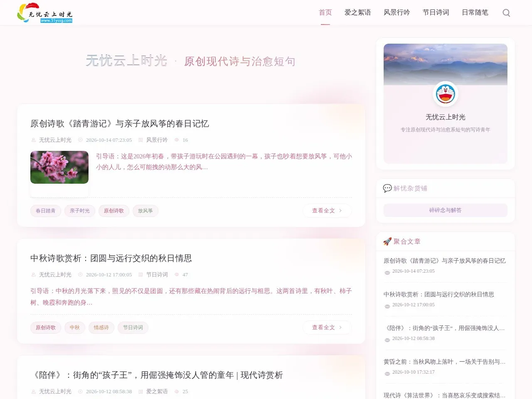
Task: Click sidebar eye icon beside 2026-10-12 17:00:05
Action: tap(387, 306)
